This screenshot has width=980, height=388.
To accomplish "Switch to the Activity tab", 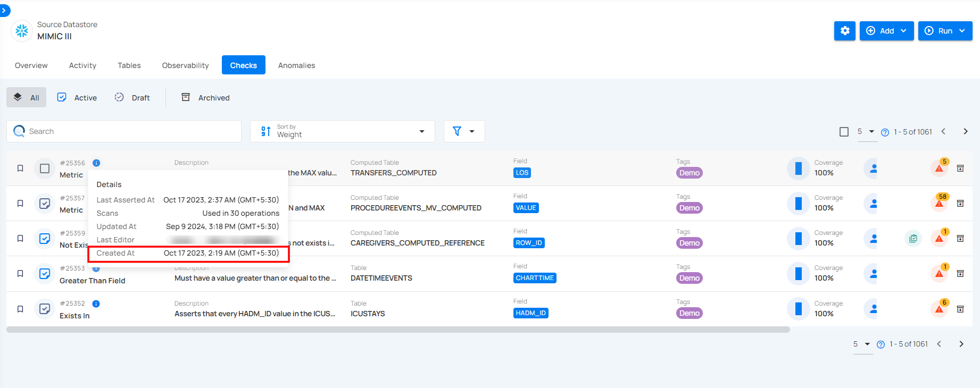I will 82,65.
